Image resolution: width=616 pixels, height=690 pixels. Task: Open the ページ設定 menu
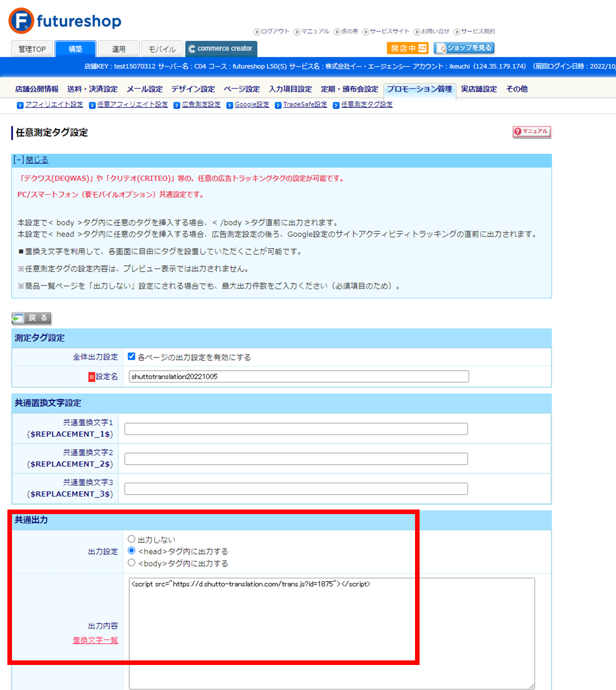(x=241, y=89)
